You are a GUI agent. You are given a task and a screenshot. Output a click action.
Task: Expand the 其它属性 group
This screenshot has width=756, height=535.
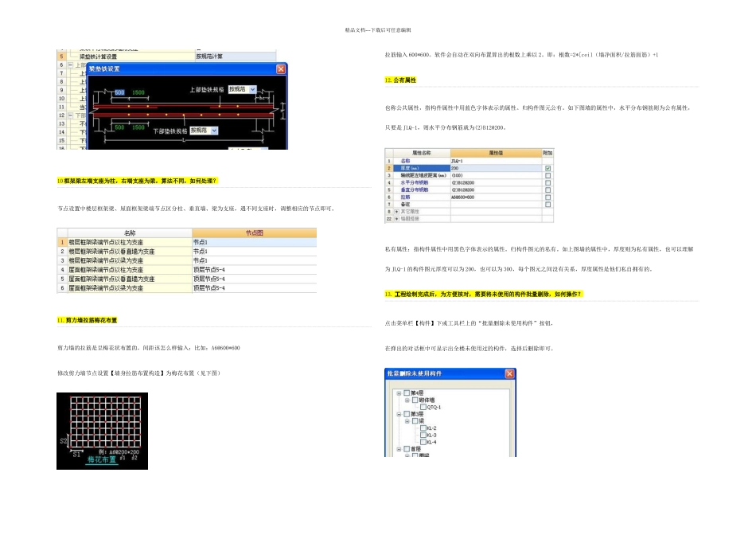(x=397, y=212)
